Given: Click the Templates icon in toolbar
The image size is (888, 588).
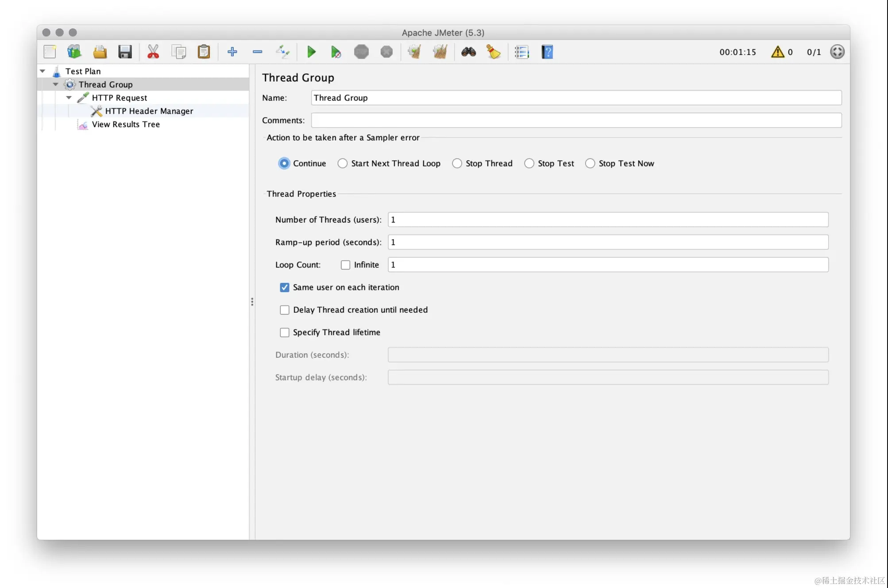Looking at the screenshot, I should point(74,52).
